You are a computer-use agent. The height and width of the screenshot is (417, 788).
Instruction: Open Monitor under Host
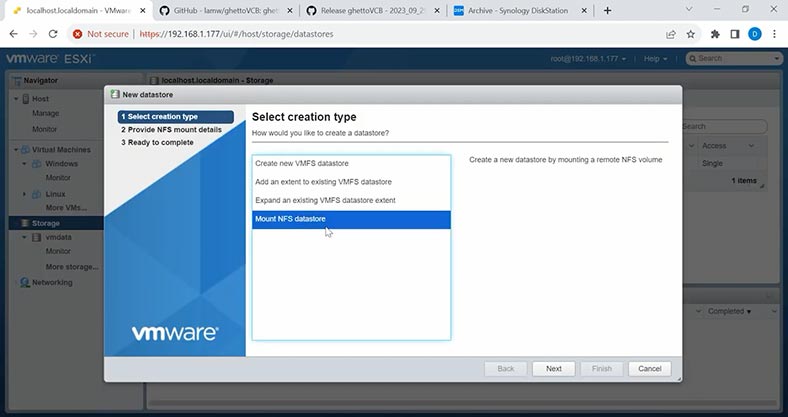[x=44, y=129]
